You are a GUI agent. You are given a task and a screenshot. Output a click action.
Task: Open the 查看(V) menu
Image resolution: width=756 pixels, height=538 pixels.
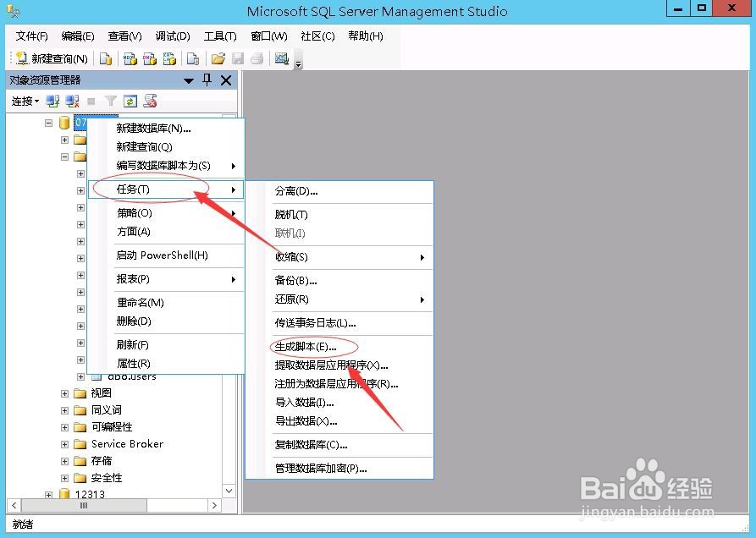point(125,36)
